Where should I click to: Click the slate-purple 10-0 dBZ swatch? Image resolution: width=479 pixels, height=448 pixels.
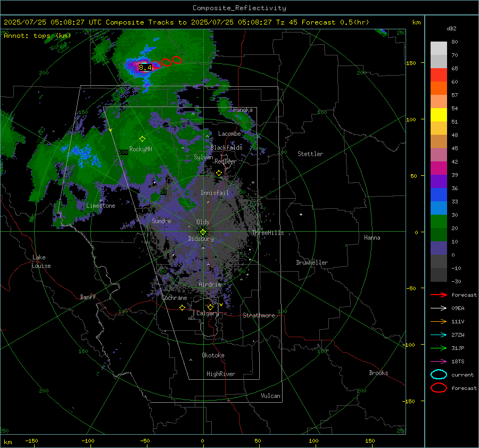point(439,248)
